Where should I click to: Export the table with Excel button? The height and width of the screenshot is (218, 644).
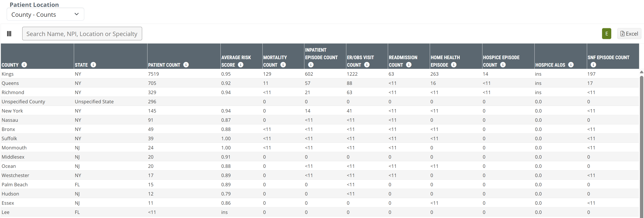click(x=629, y=33)
